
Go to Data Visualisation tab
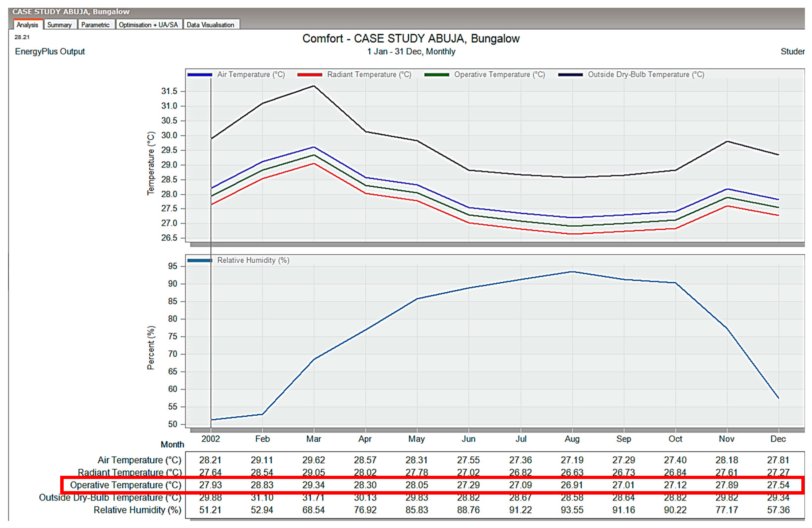pyautogui.click(x=210, y=25)
